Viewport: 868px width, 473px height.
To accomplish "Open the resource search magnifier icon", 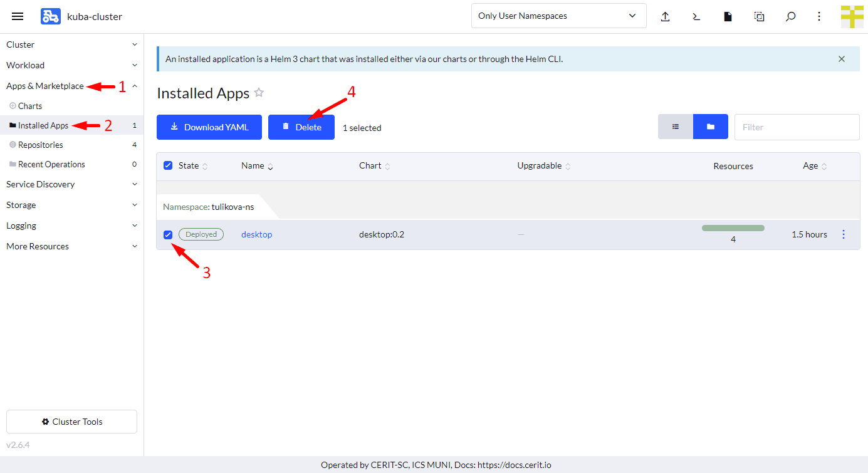I will coord(790,17).
